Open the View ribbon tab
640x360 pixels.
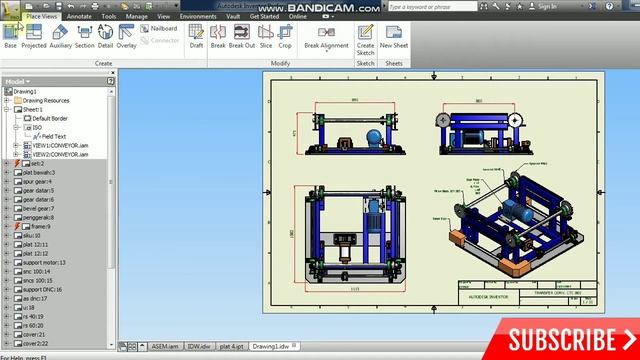click(163, 16)
